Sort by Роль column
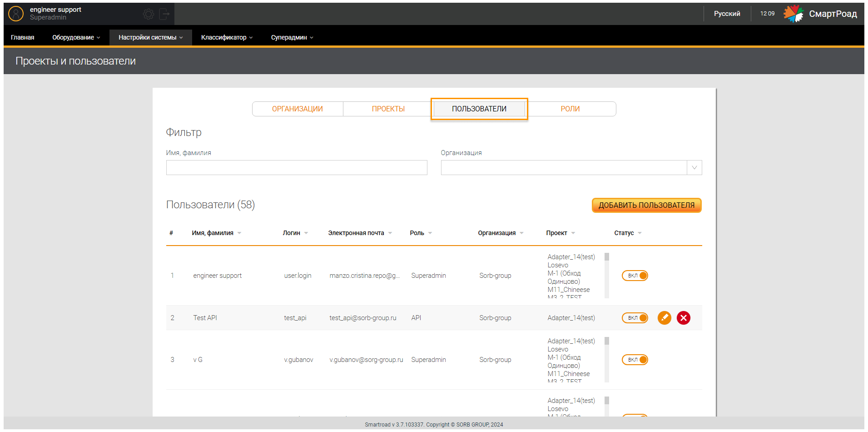Viewport: 868px width, 432px height. 421,233
